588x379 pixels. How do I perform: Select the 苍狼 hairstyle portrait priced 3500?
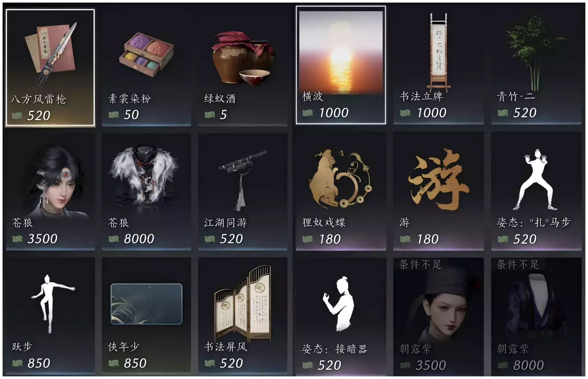pos(50,192)
